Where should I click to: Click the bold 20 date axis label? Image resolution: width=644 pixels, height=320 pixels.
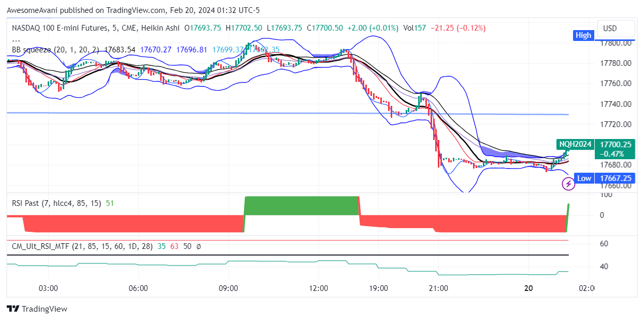click(x=528, y=288)
